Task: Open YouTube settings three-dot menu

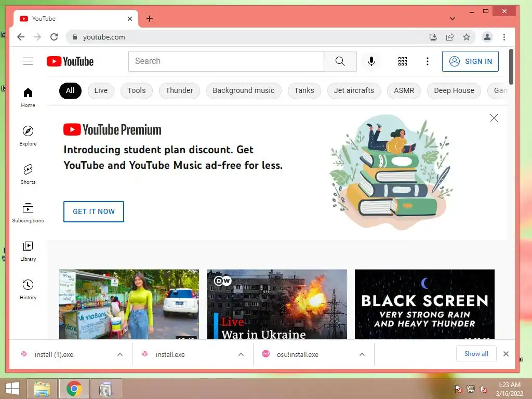Action: pyautogui.click(x=428, y=61)
